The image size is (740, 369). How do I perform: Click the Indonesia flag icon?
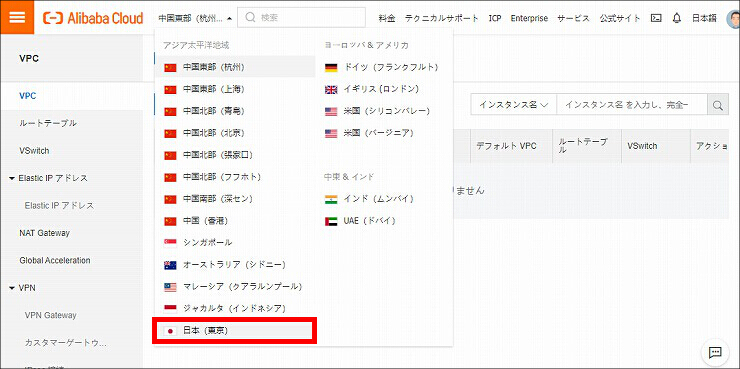click(x=170, y=309)
